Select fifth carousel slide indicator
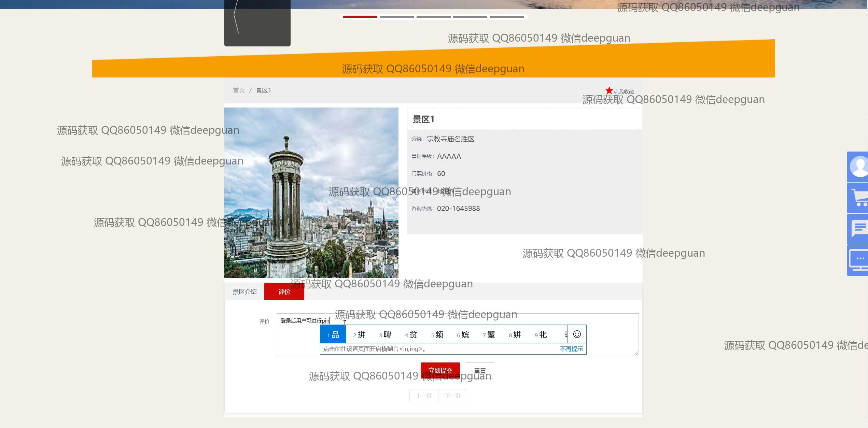Viewport: 868px width, 428px height. 507,16
